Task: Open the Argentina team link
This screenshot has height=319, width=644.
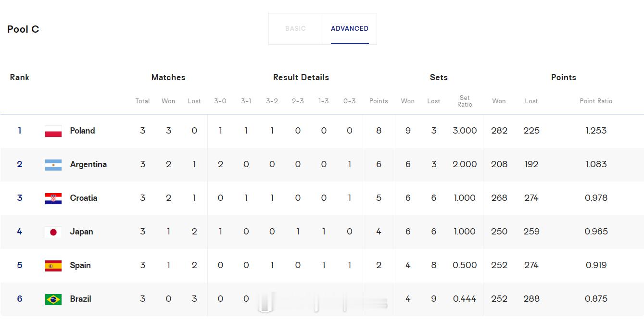Action: (x=88, y=164)
